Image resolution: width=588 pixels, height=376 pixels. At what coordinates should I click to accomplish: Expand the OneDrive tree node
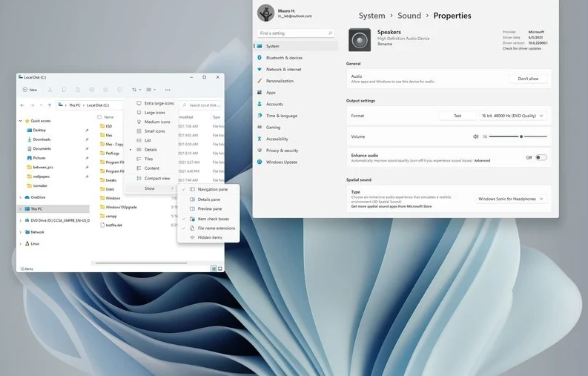[21, 197]
